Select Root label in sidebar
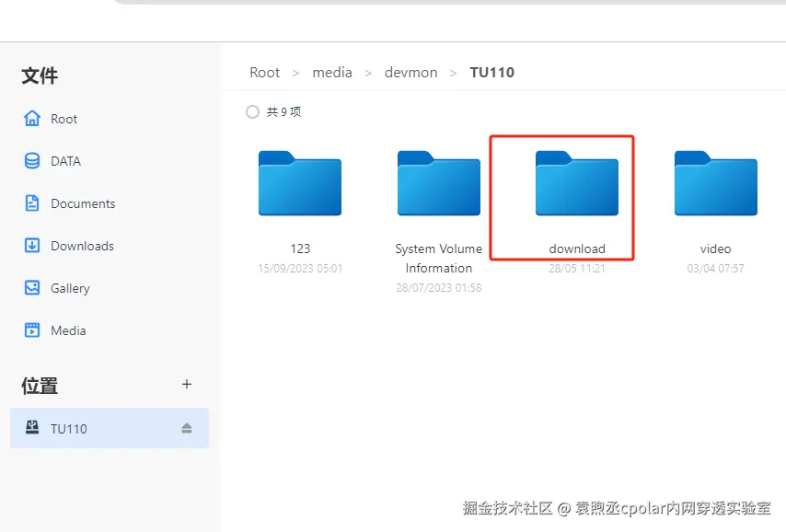 64,119
